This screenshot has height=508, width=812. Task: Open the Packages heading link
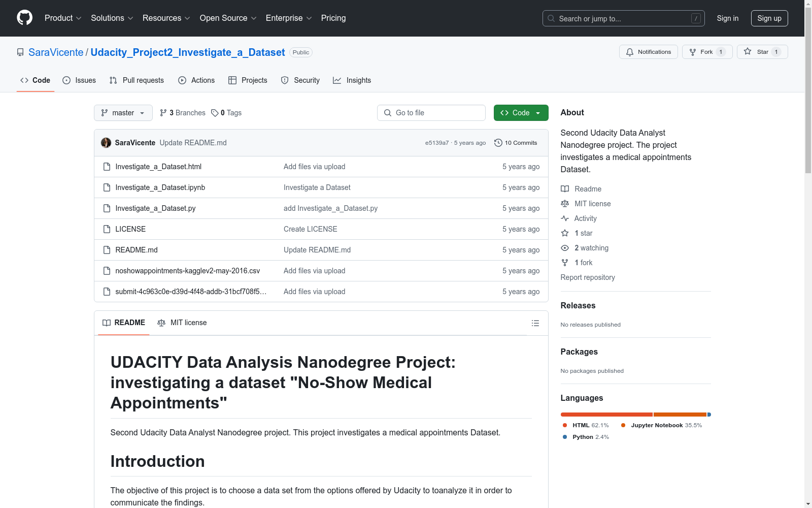pos(579,352)
